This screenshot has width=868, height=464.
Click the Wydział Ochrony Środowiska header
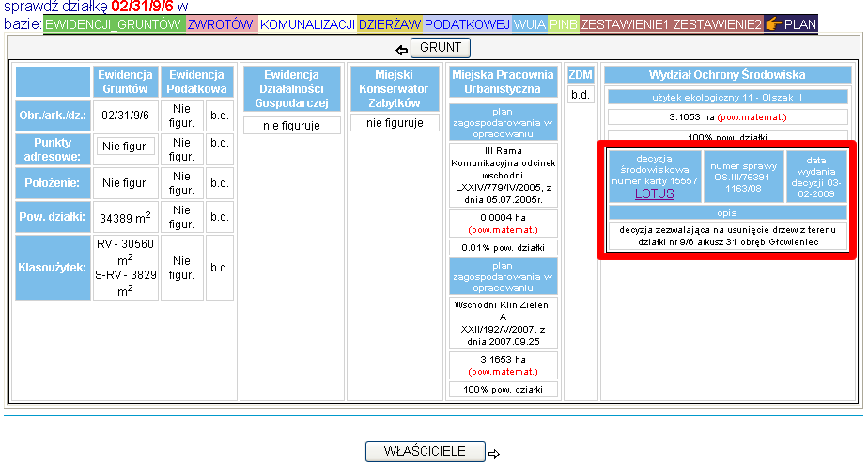click(727, 74)
